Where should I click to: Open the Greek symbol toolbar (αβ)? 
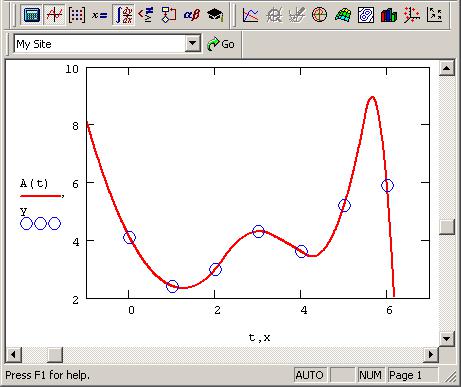(192, 14)
